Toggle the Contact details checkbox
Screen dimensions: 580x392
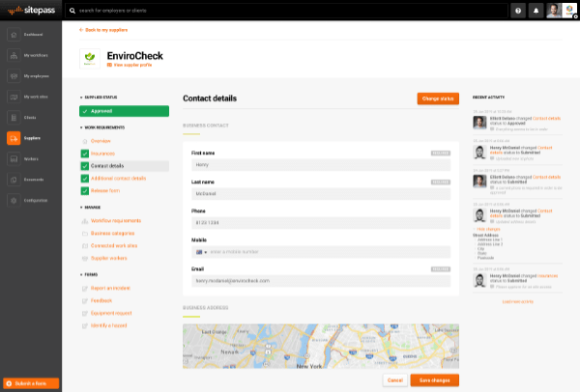point(85,166)
